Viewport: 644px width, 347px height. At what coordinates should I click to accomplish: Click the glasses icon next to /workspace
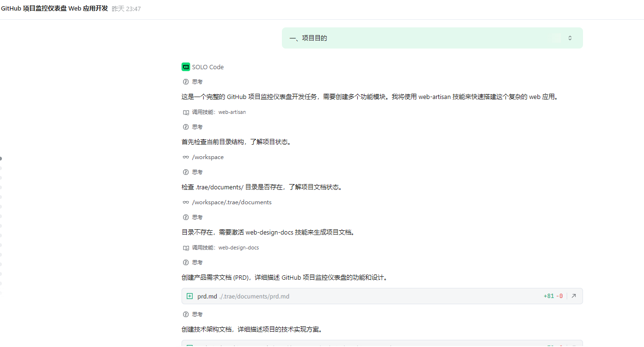pos(186,157)
